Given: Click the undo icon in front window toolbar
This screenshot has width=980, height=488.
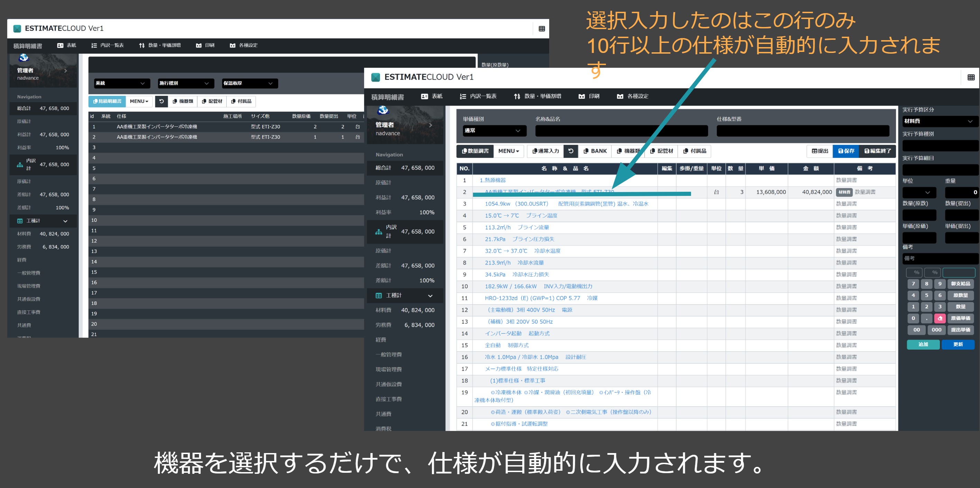Looking at the screenshot, I should 571,151.
